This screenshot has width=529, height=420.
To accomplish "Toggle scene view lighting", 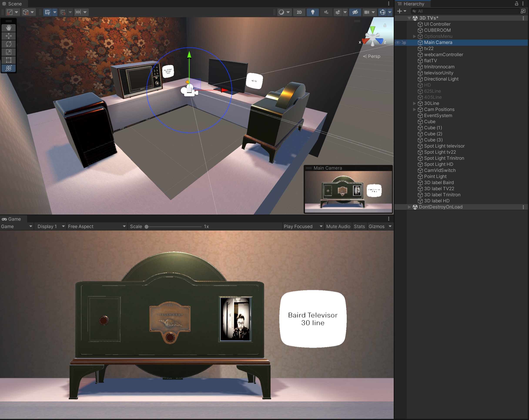I will click(x=312, y=12).
